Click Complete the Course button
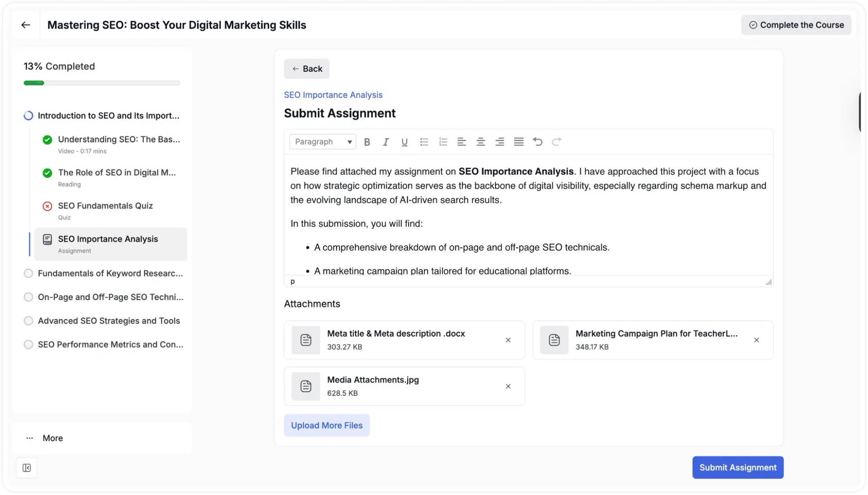This screenshot has width=868, height=495. click(x=796, y=25)
